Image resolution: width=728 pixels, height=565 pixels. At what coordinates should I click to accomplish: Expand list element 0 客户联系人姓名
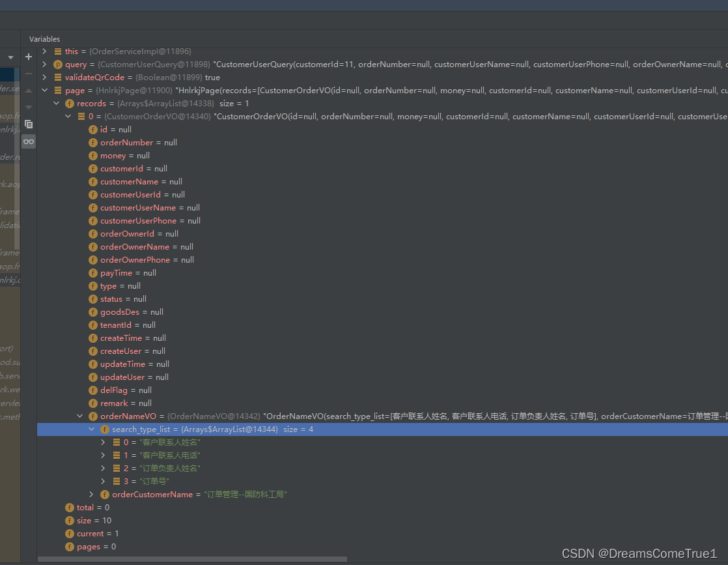click(x=103, y=442)
